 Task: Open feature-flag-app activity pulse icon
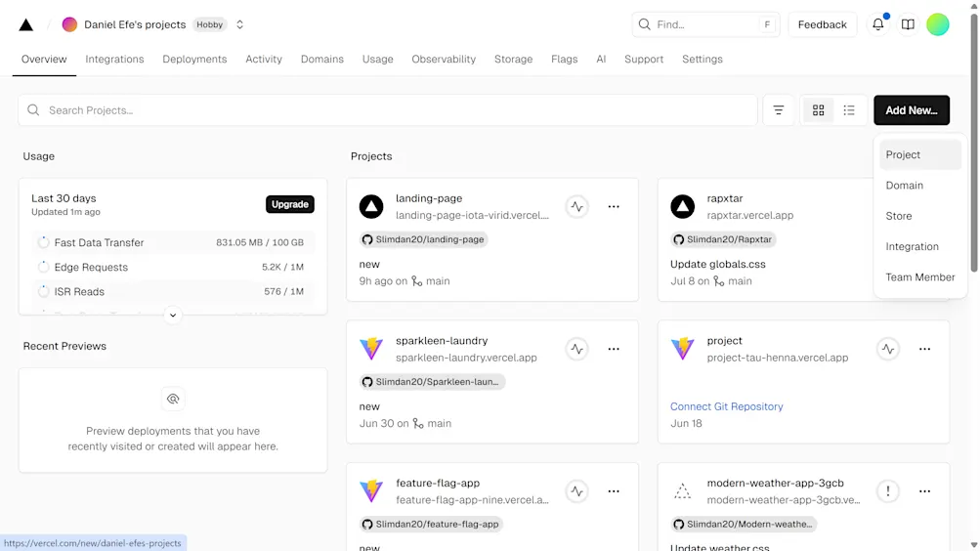pos(576,491)
